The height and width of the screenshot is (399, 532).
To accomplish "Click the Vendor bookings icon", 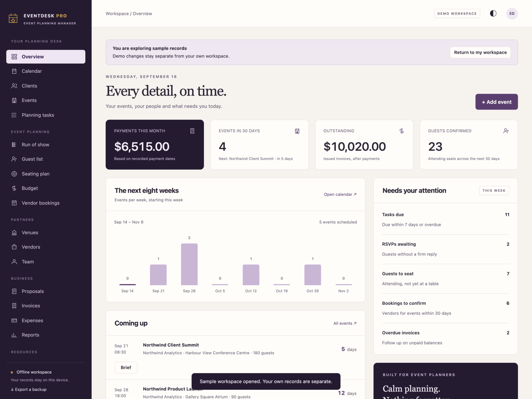I will point(14,203).
